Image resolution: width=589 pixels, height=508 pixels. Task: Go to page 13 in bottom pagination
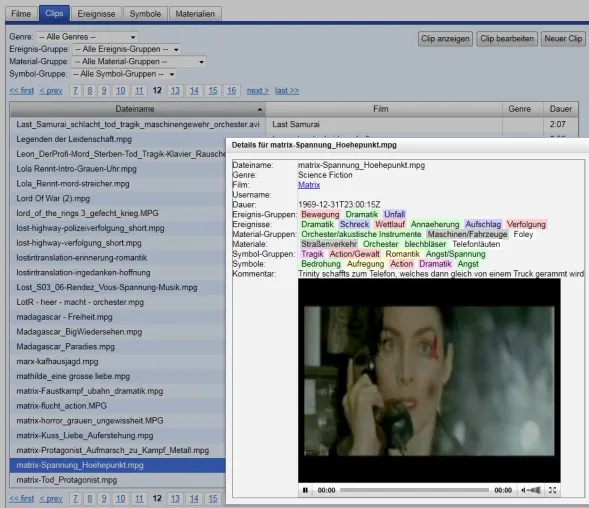[x=175, y=499]
